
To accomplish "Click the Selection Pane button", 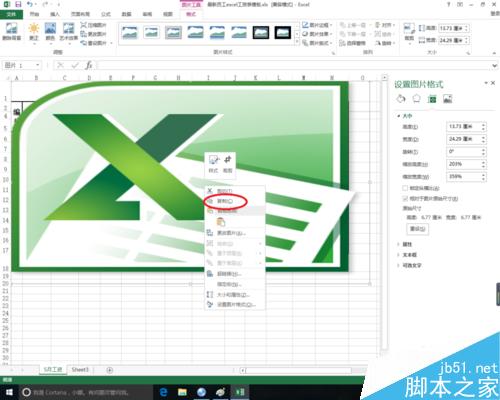I will pos(352,43).
